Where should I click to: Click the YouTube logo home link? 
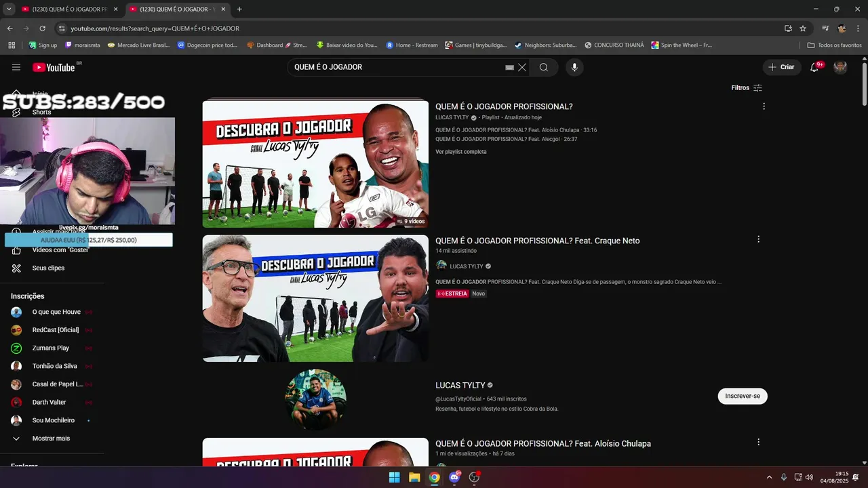tap(54, 67)
